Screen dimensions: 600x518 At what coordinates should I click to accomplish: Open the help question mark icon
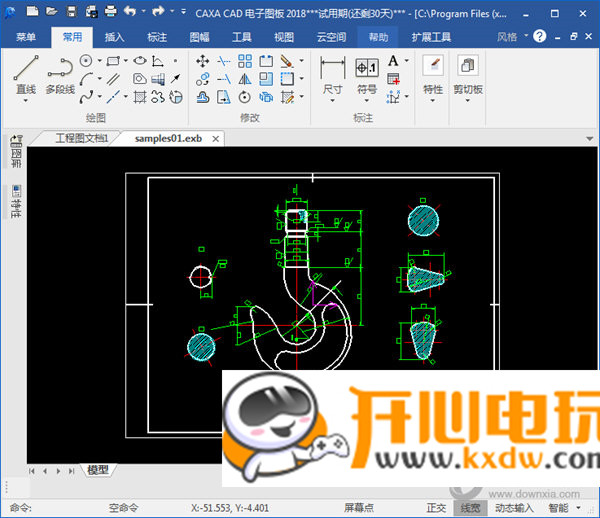pos(540,36)
